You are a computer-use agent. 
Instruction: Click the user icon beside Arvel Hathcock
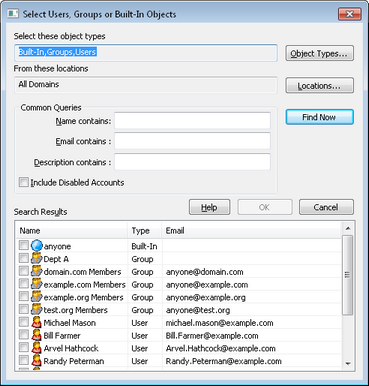tap(37, 348)
